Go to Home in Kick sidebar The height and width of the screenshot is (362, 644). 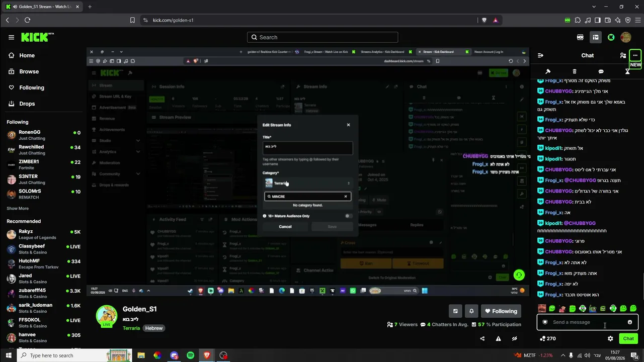point(21,55)
